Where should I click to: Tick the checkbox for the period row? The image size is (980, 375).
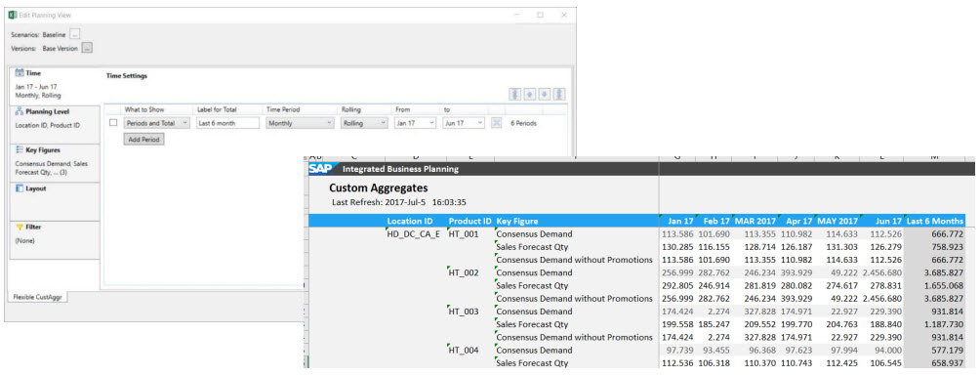point(113,122)
